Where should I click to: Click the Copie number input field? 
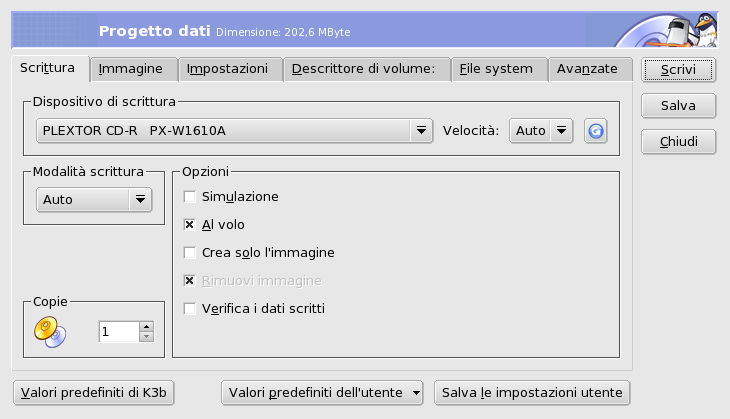118,331
